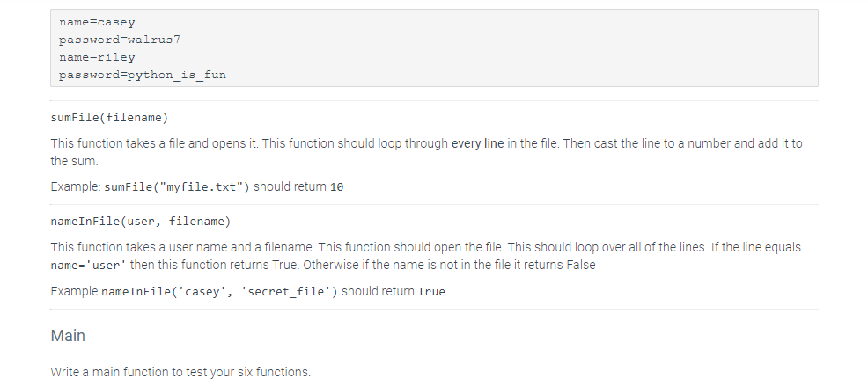The height and width of the screenshot is (386, 868).
Task: Click the sumFile description paragraph
Action: (426, 152)
